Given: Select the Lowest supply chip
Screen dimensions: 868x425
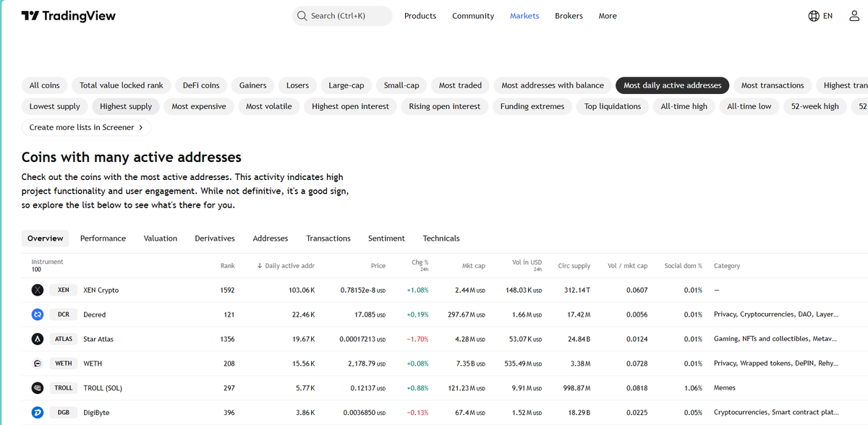Looking at the screenshot, I should (55, 106).
